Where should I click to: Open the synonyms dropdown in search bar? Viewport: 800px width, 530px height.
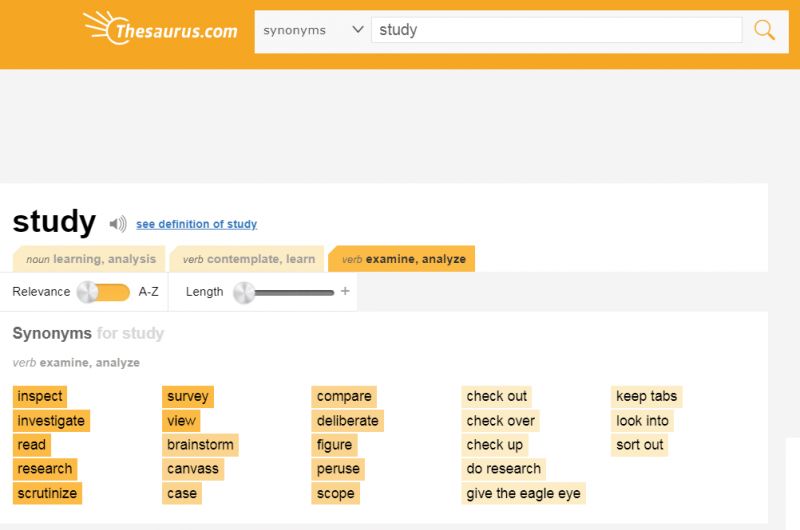click(x=313, y=30)
